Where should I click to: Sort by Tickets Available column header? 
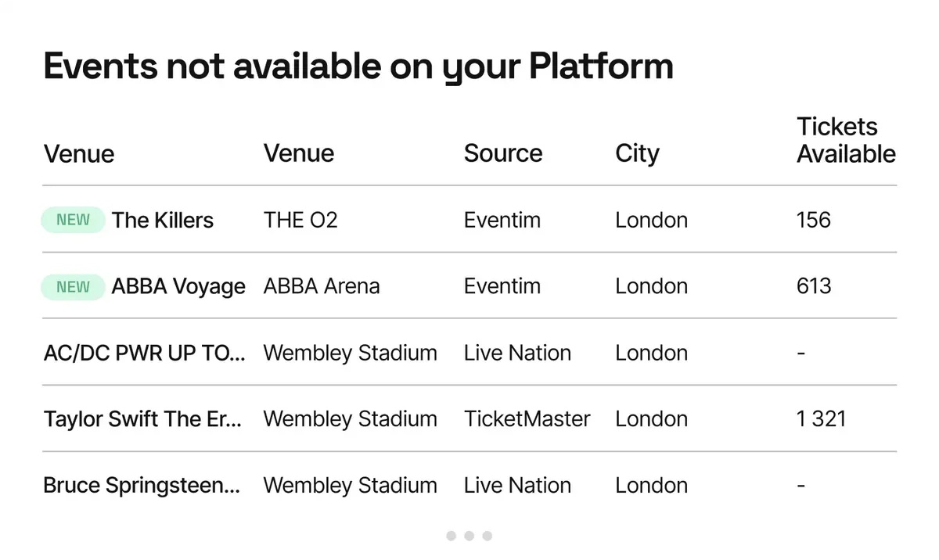[846, 140]
